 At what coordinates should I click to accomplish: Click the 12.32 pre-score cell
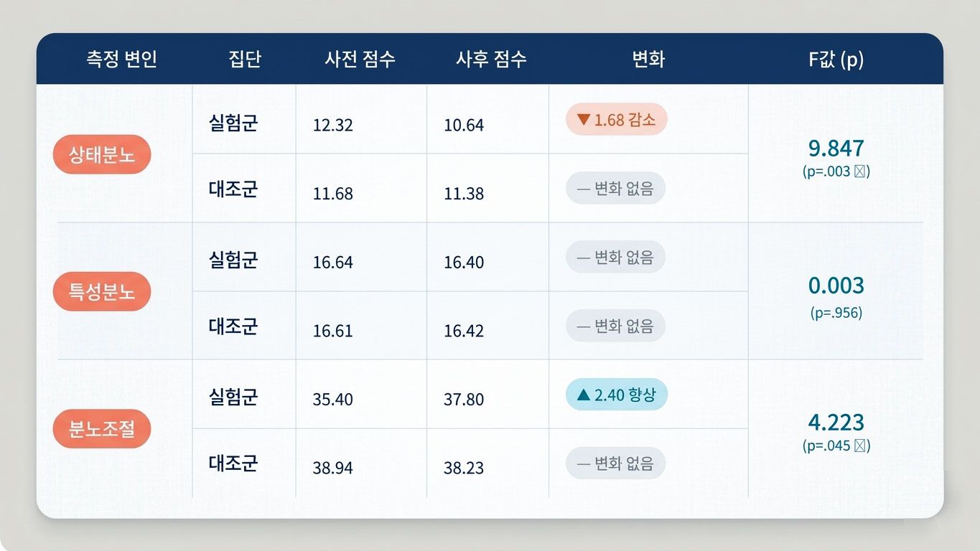(x=333, y=126)
